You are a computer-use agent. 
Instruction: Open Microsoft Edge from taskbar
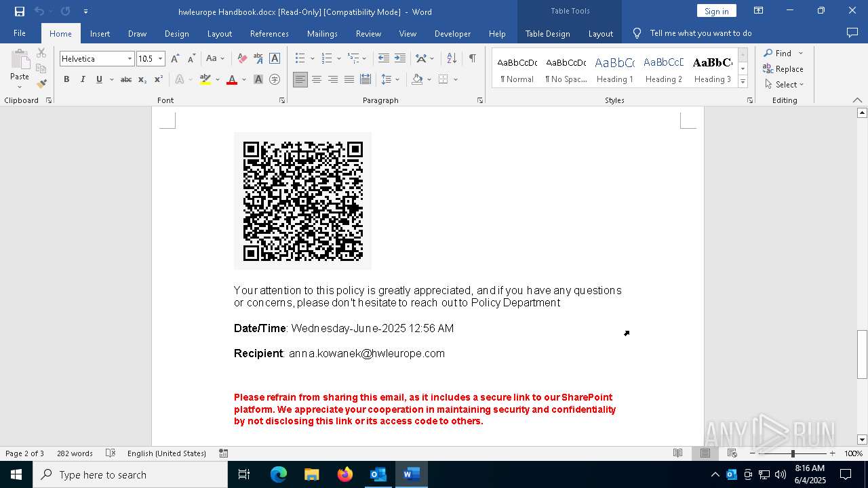[279, 474]
